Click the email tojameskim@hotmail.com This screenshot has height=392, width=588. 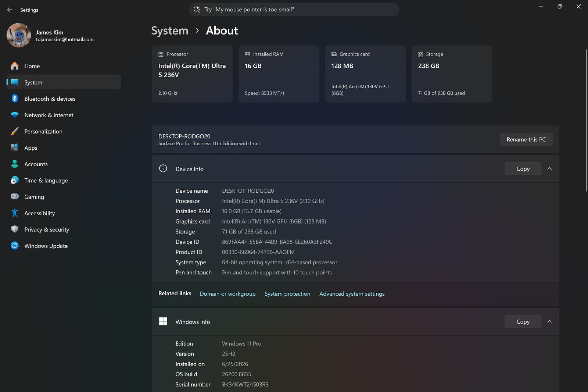65,39
